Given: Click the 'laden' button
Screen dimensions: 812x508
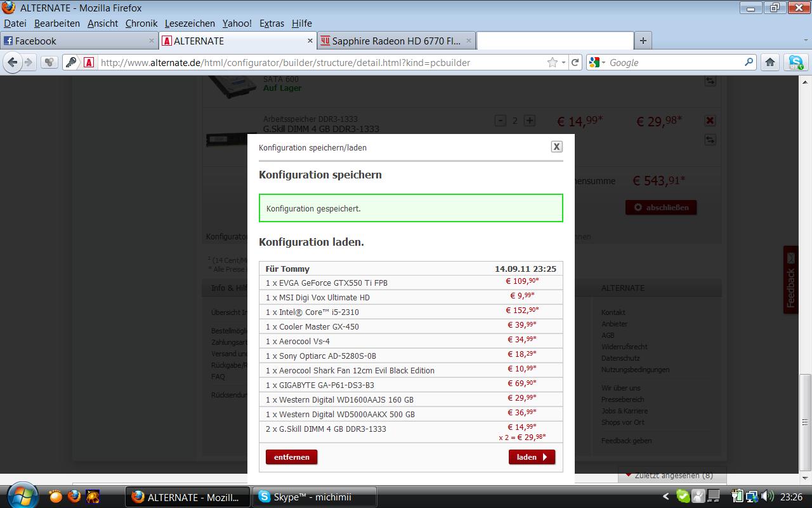Looking at the screenshot, I should click(x=532, y=457).
